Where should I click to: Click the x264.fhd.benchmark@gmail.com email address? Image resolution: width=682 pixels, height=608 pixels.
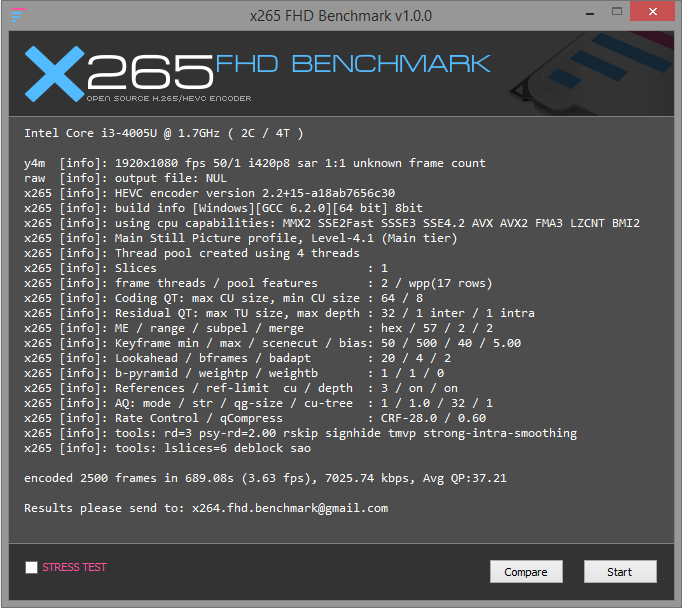click(290, 508)
